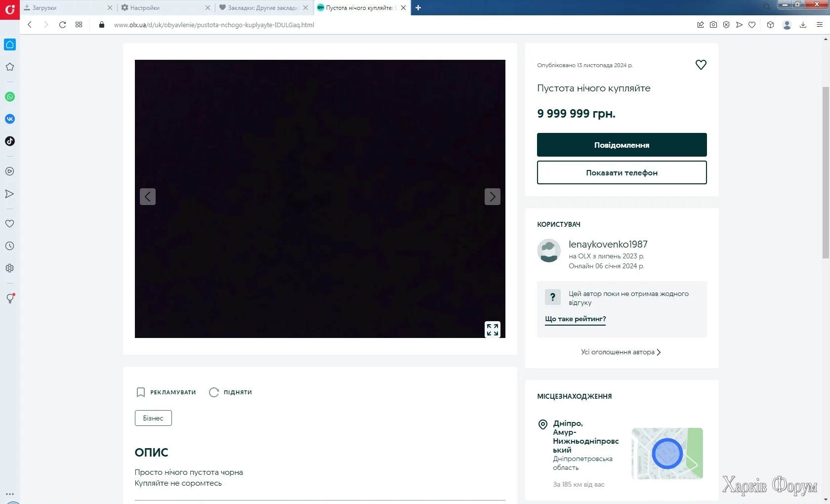Click the black listing photo

coord(320,199)
